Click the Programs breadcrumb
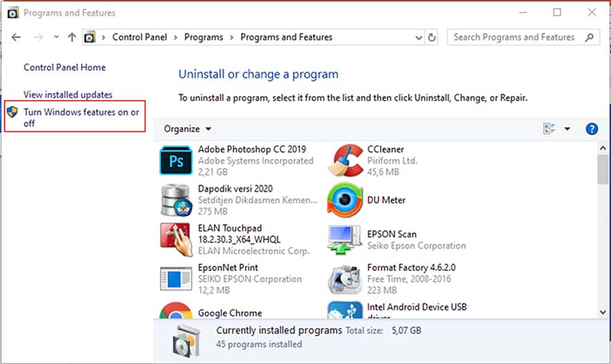This screenshot has height=364, width=611. tap(204, 37)
